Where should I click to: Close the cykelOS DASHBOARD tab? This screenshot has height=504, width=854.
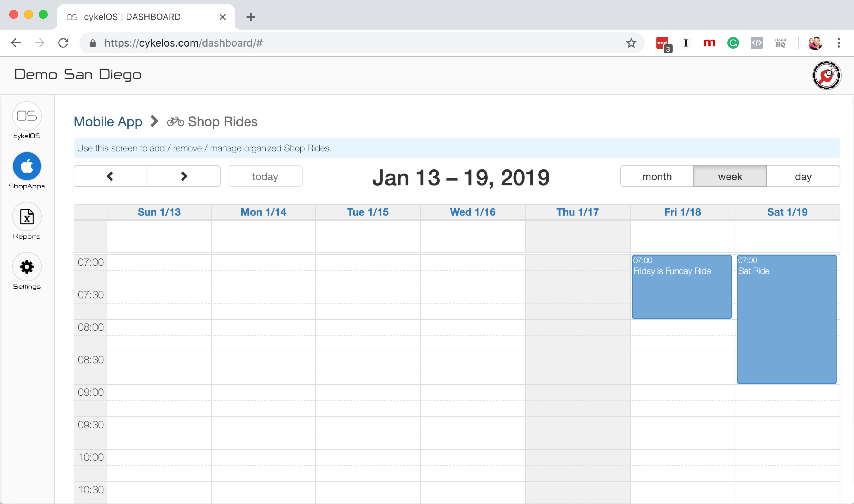coord(223,17)
